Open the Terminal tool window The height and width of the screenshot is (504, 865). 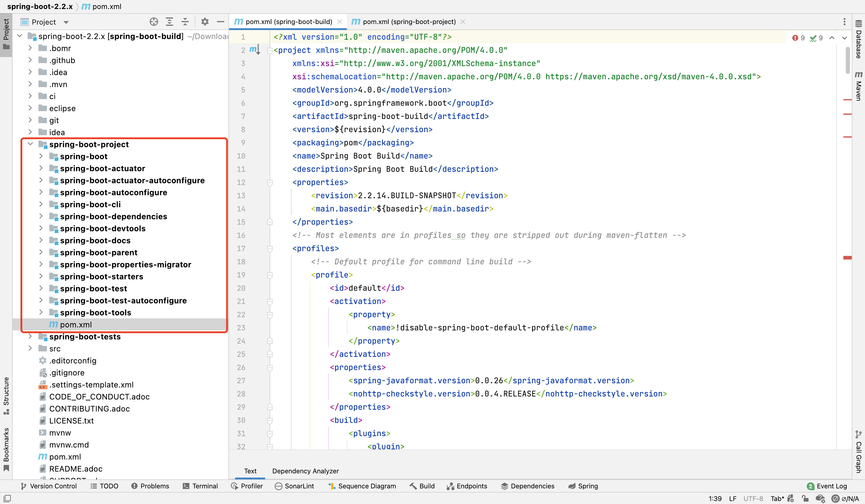(x=200, y=486)
